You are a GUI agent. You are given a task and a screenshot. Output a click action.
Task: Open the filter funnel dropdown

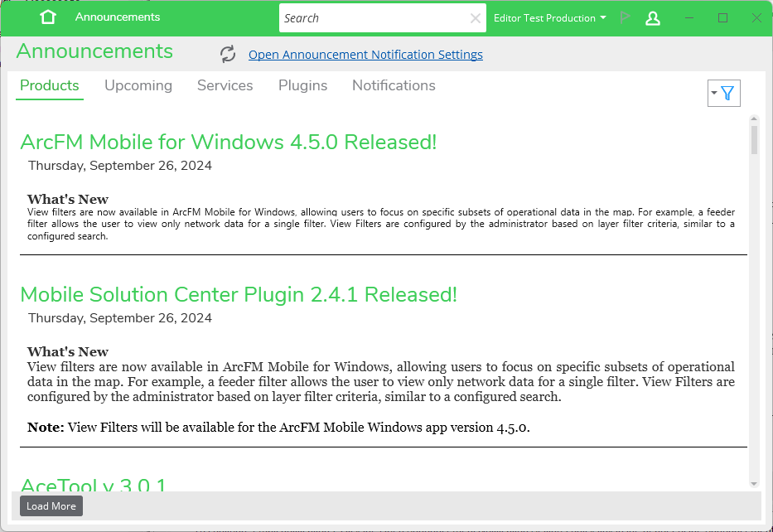pyautogui.click(x=723, y=93)
